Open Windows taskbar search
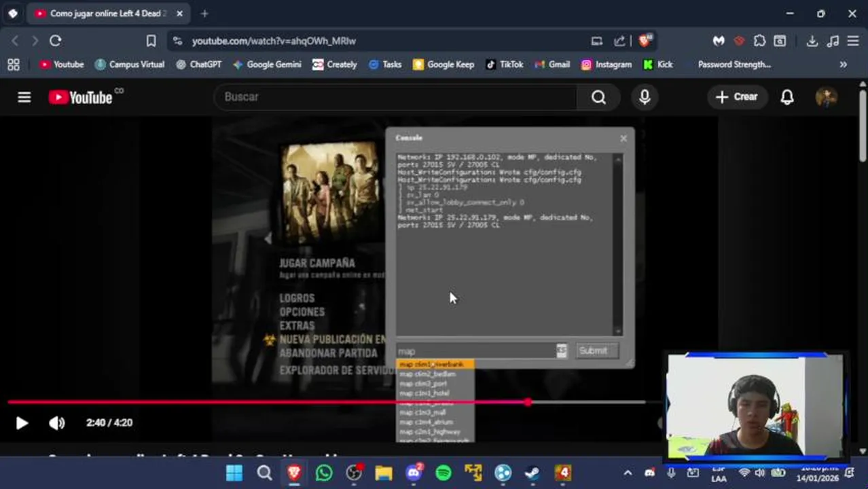 click(264, 473)
